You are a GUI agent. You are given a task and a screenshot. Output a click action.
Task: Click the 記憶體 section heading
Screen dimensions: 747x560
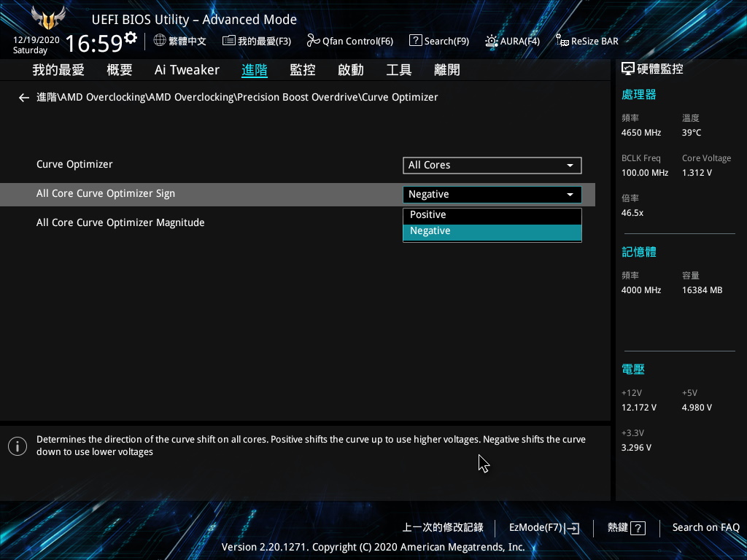[x=639, y=252]
